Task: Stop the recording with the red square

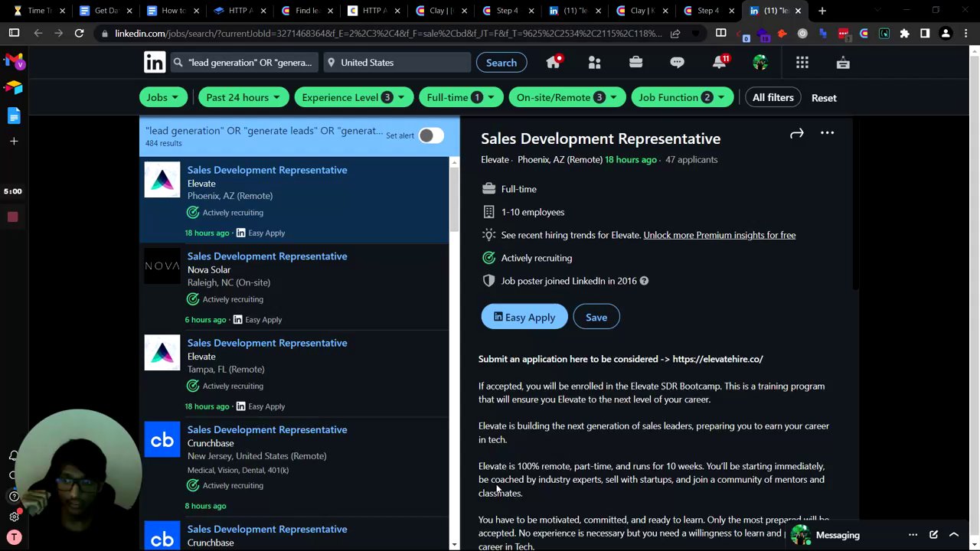Action: (12, 217)
